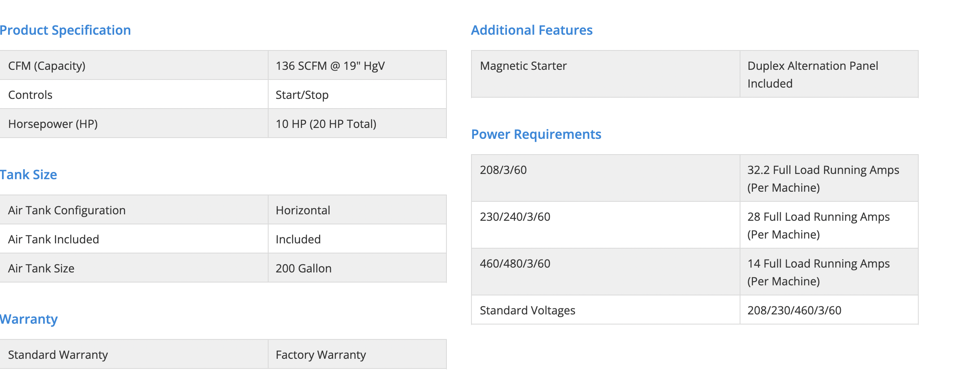Image resolution: width=980 pixels, height=381 pixels.
Task: Click the 10 HP (20 HP Total) value
Action: (x=326, y=124)
